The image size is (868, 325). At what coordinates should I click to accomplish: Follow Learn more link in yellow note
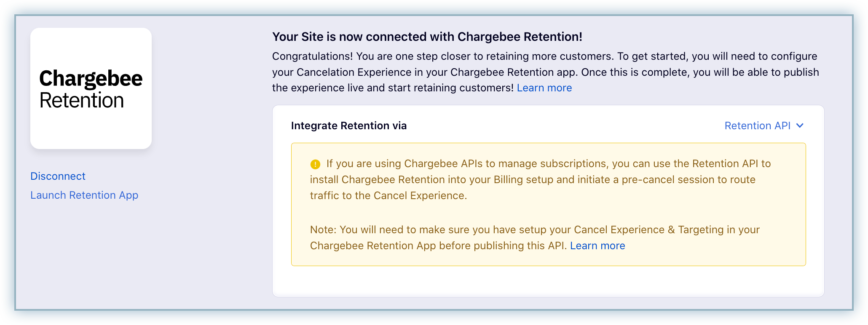tap(597, 245)
